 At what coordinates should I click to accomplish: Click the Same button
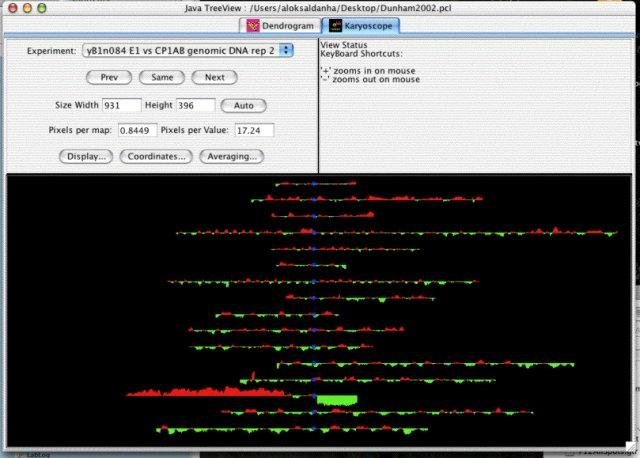coord(162,78)
